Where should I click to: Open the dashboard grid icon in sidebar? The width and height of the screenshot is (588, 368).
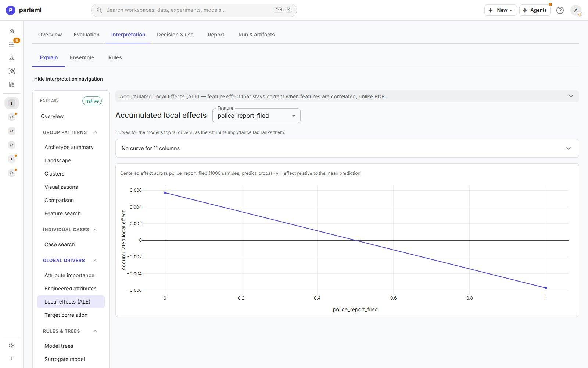12,84
